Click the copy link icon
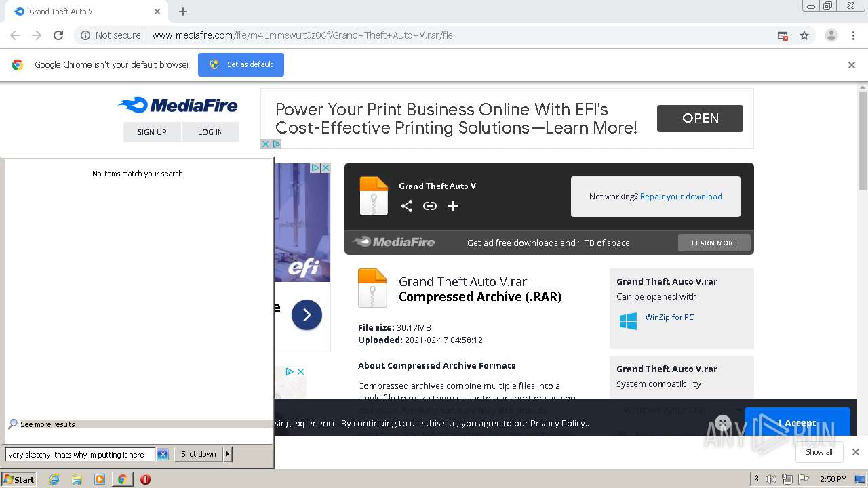The height and width of the screenshot is (488, 868). (429, 206)
